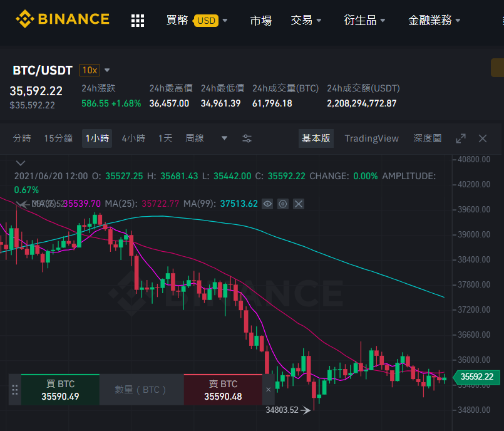504x431 pixels.
Task: Click the Binance logo
Action: click(x=63, y=19)
